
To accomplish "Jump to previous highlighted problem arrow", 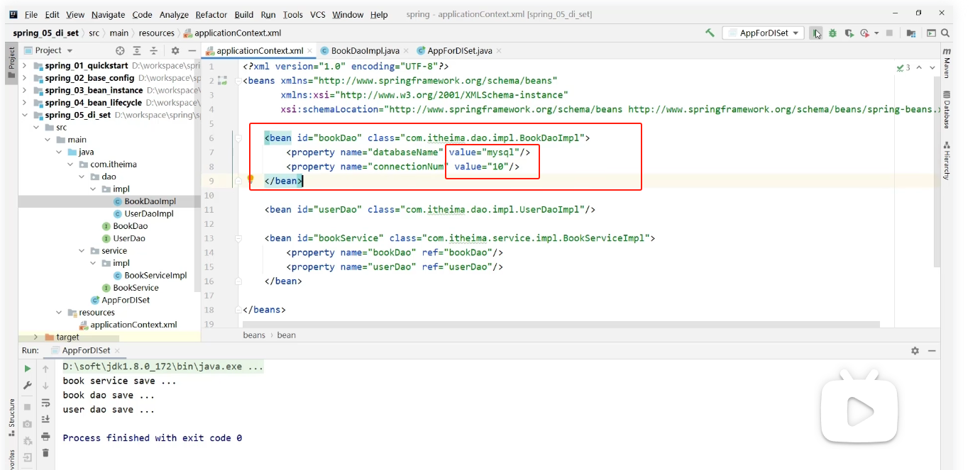I will point(920,67).
